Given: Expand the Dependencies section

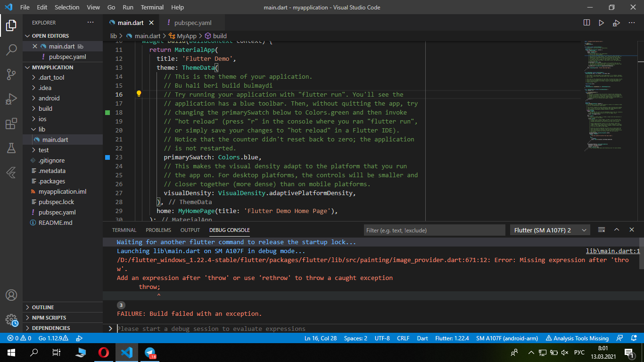Looking at the screenshot, I should tap(63, 328).
